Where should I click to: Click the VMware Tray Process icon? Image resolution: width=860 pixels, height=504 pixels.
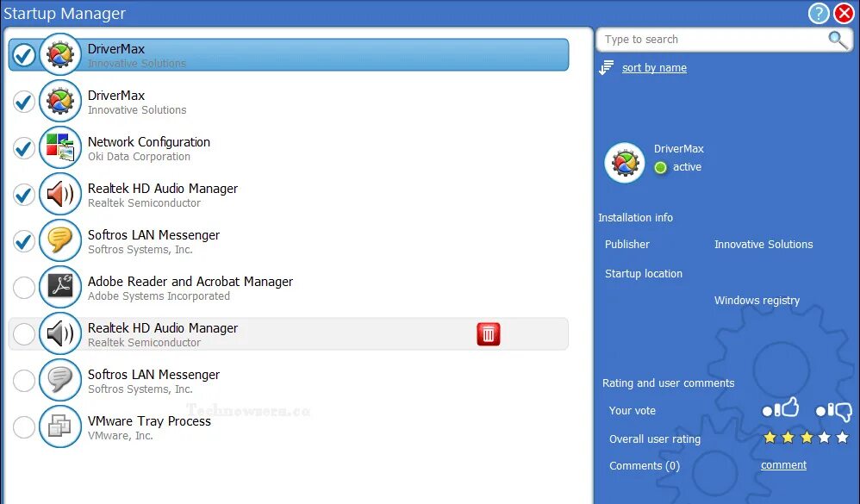pyautogui.click(x=60, y=426)
